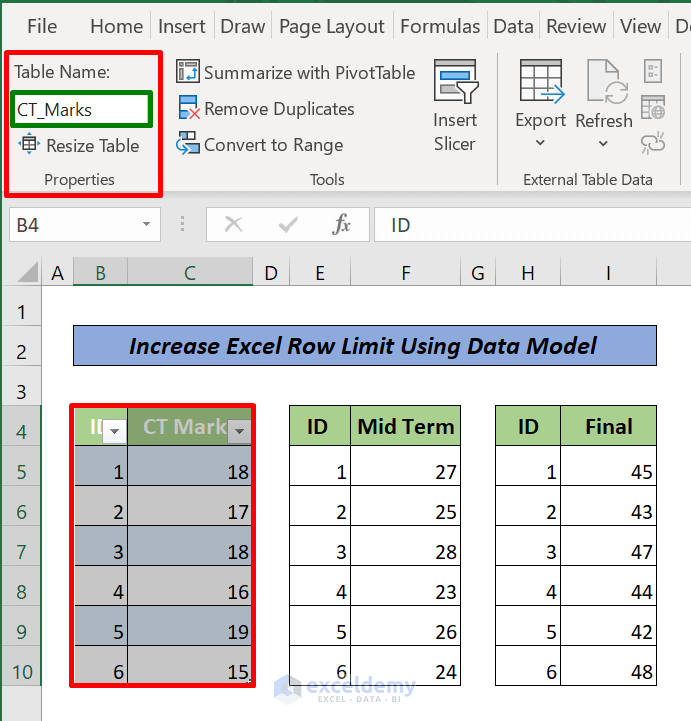
Task: Click the Remove Duplicates icon
Action: click(x=188, y=108)
